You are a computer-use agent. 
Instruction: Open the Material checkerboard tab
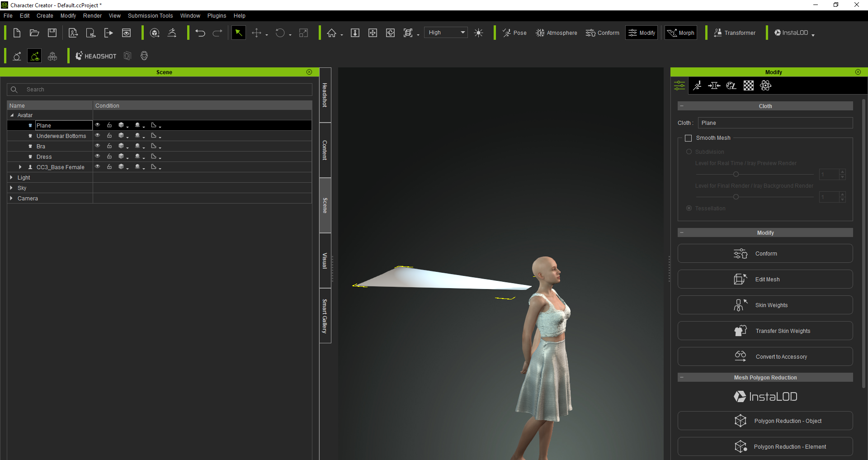pyautogui.click(x=749, y=85)
